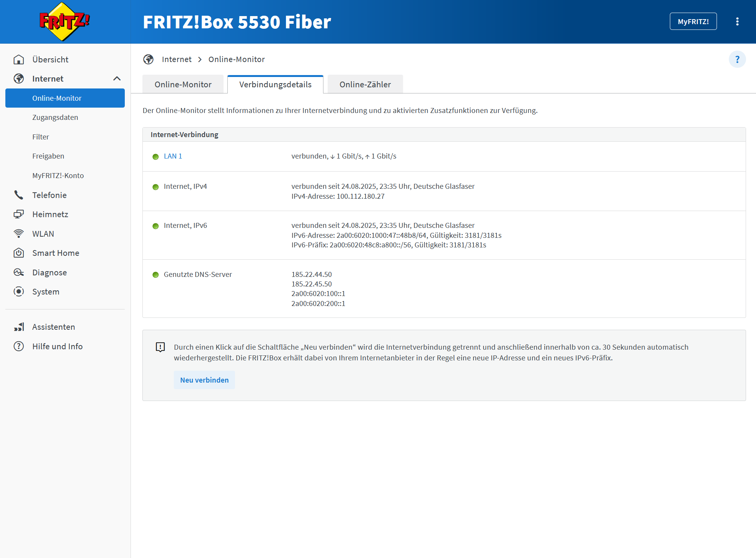
Task: Click the Genutzte DNS-Server label
Action: [198, 274]
